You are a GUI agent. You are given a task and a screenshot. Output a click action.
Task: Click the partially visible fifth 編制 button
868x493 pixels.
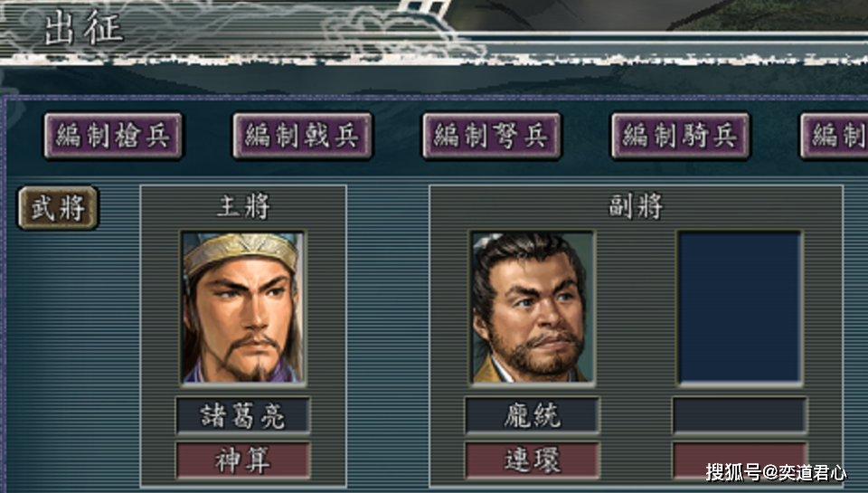[835, 136]
